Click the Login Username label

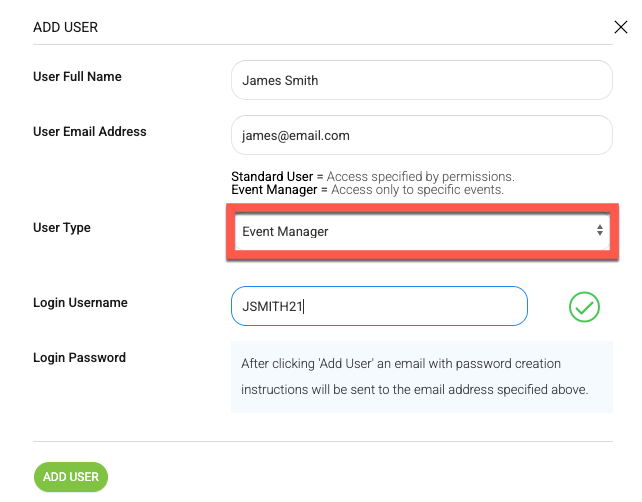80,303
